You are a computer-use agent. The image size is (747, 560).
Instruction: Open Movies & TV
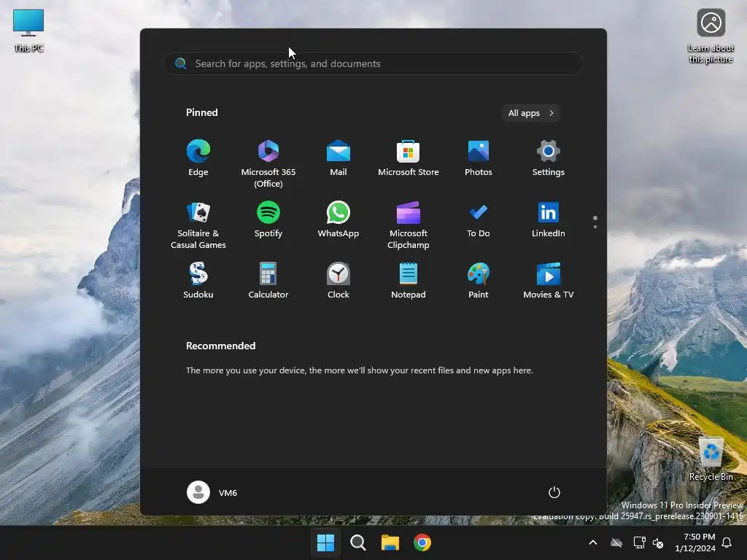coord(549,281)
